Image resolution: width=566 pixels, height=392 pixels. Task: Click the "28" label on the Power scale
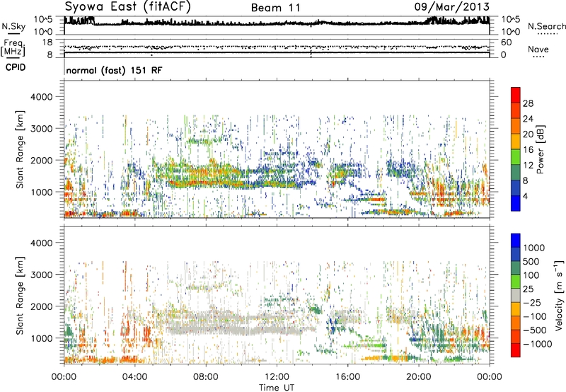coord(528,103)
